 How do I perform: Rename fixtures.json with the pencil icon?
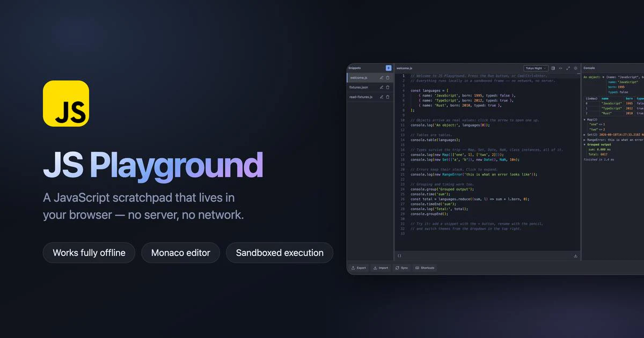(382, 87)
